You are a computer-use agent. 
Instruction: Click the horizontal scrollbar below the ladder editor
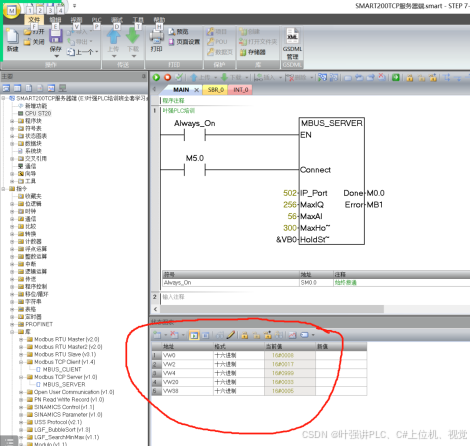tap(272, 309)
